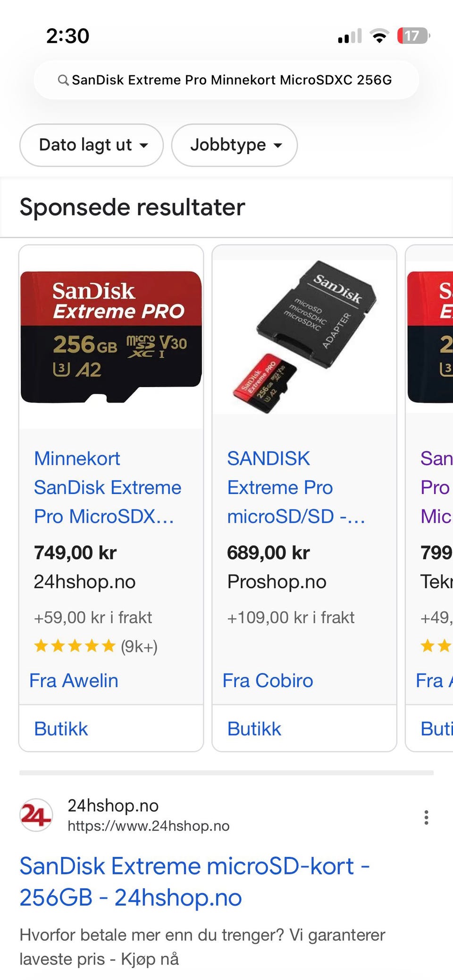
Task: Tap the search query input field
Action: tap(226, 80)
